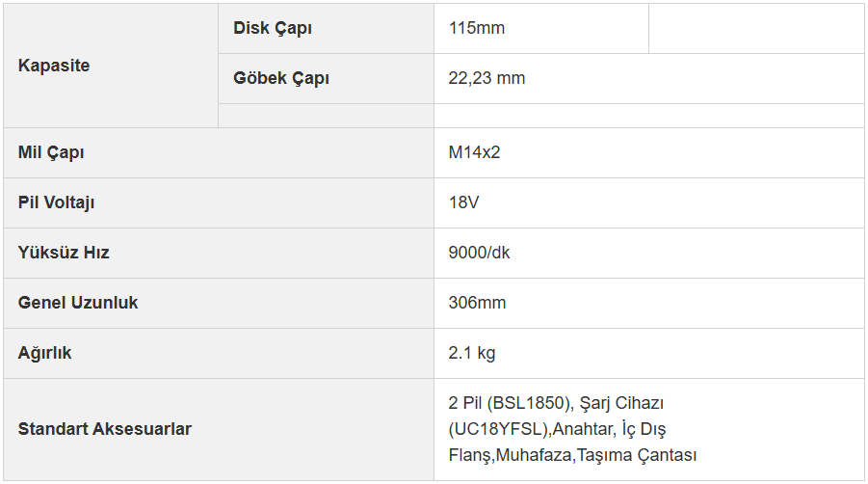This screenshot has width=868, height=484.
Task: Select the Genel Uzunluk label
Action: pos(78,303)
